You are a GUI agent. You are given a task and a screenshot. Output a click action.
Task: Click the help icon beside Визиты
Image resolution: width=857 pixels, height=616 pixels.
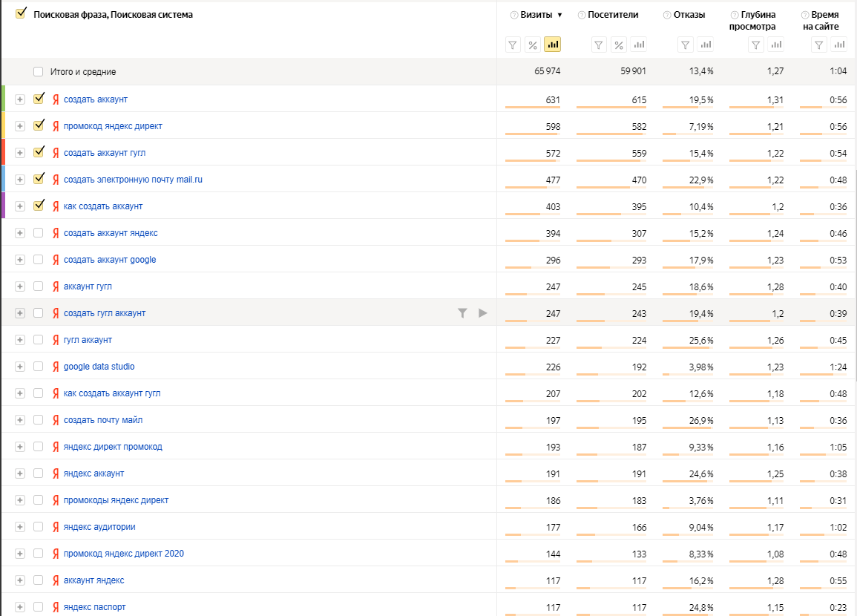pos(513,16)
